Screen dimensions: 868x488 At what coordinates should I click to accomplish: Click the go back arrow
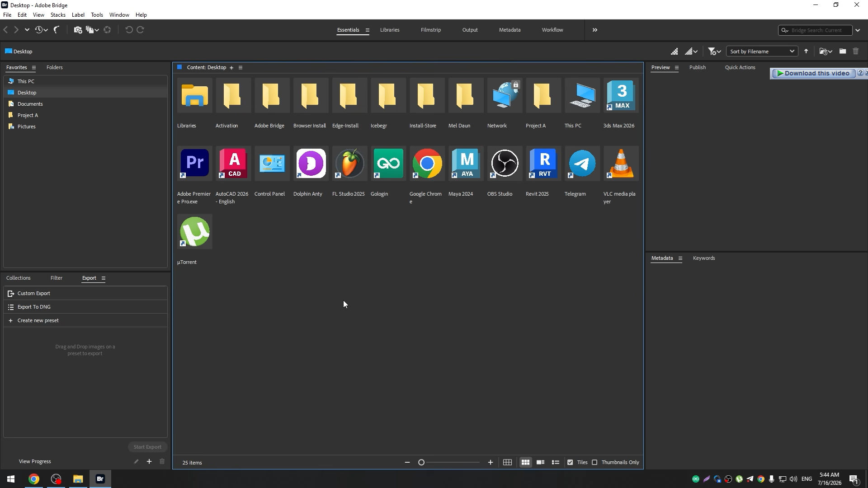coord(5,30)
